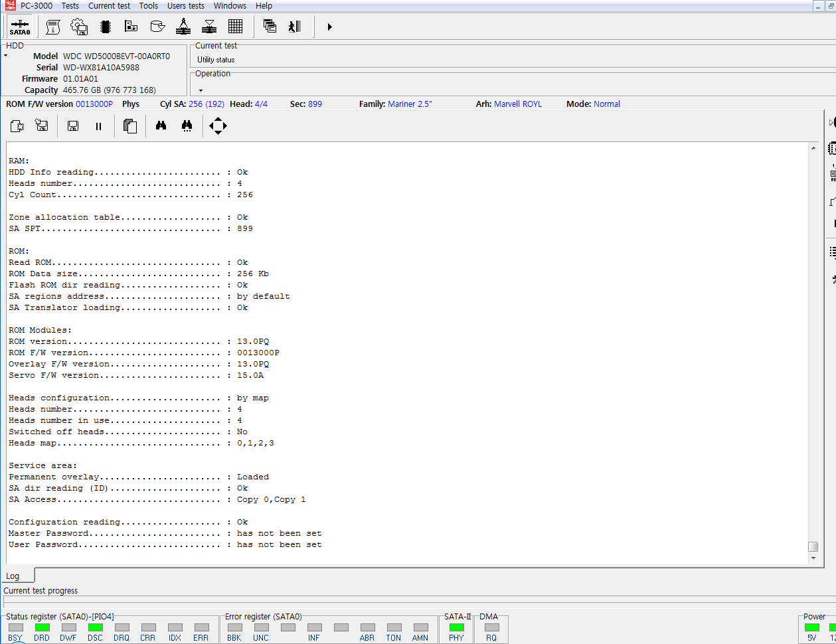The image size is (836, 644).
Task: Click the right-arrow toolbar overflow expander
Action: [329, 27]
